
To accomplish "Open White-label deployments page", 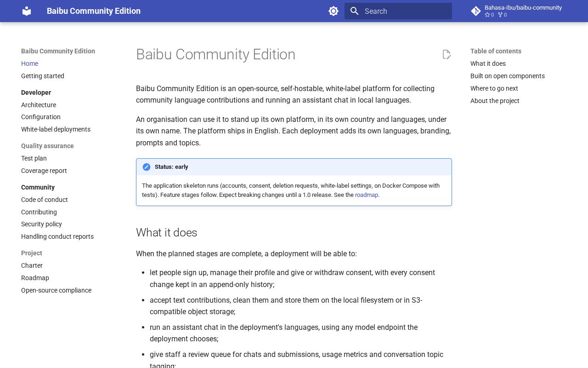I will tap(56, 129).
